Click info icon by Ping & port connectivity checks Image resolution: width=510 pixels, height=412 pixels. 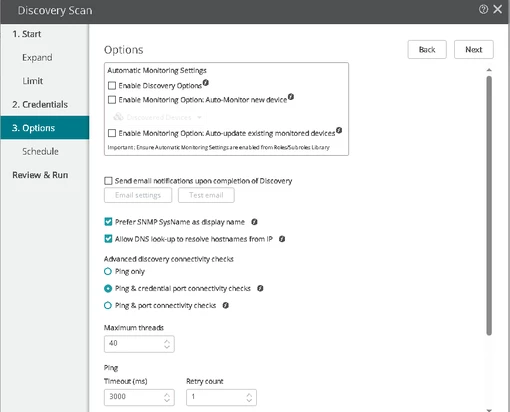point(226,305)
